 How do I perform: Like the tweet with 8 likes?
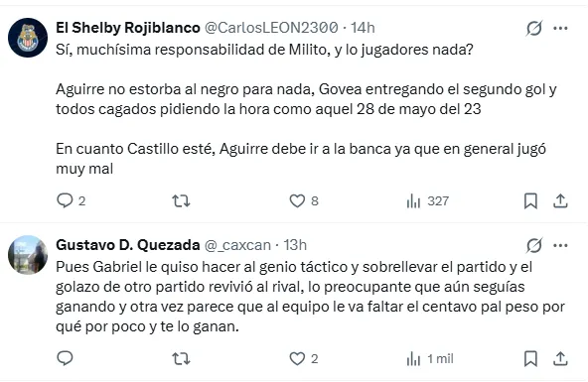pyautogui.click(x=304, y=201)
